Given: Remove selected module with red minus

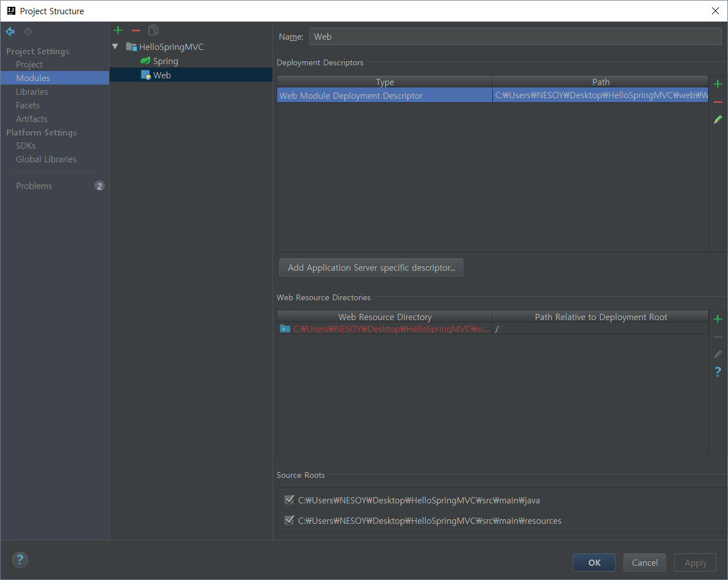Looking at the screenshot, I should (136, 30).
